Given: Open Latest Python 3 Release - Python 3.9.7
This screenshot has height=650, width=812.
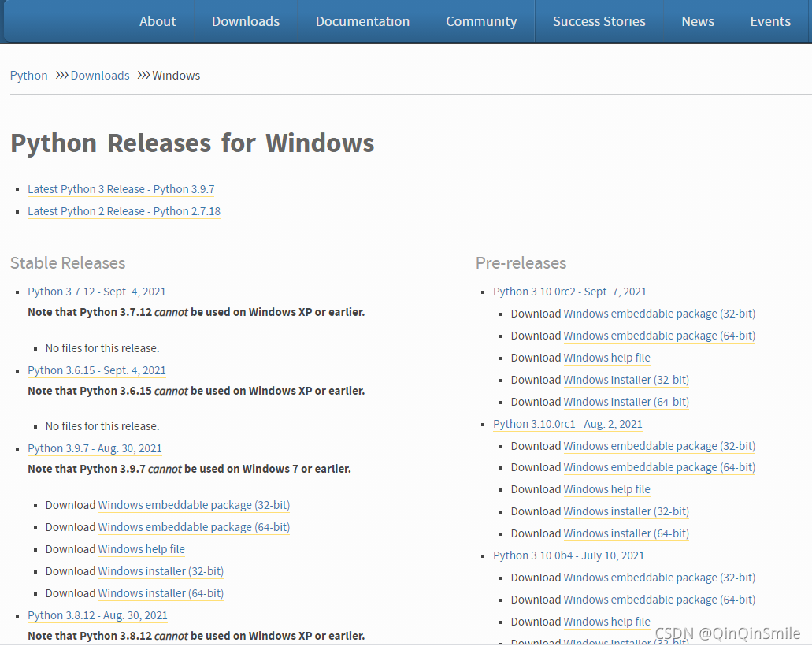Looking at the screenshot, I should [x=121, y=190].
